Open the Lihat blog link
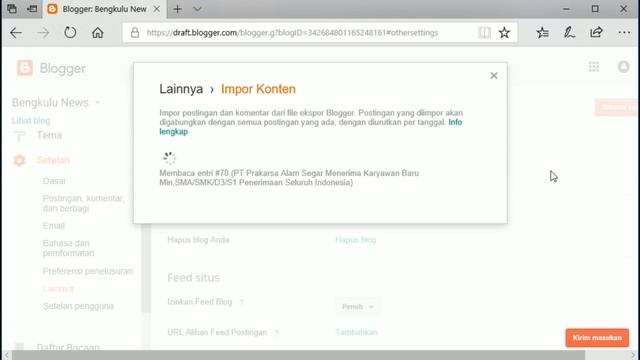The height and width of the screenshot is (360, 640). [x=31, y=120]
